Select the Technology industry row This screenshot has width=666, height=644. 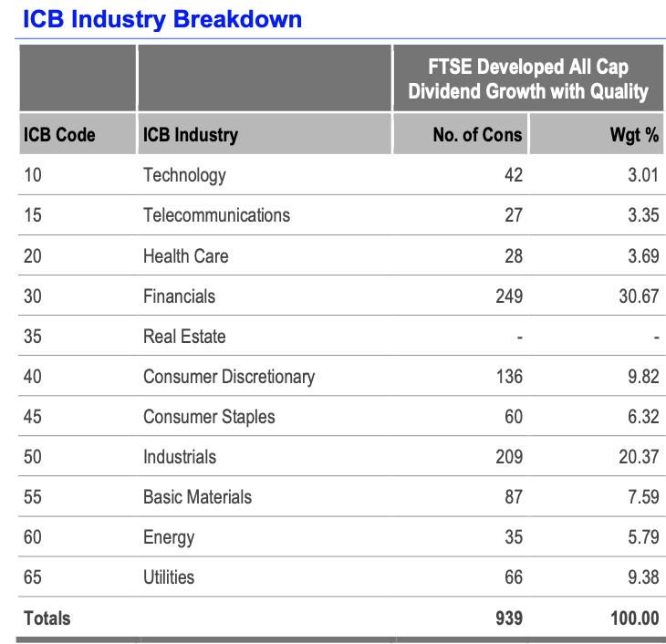(x=184, y=175)
